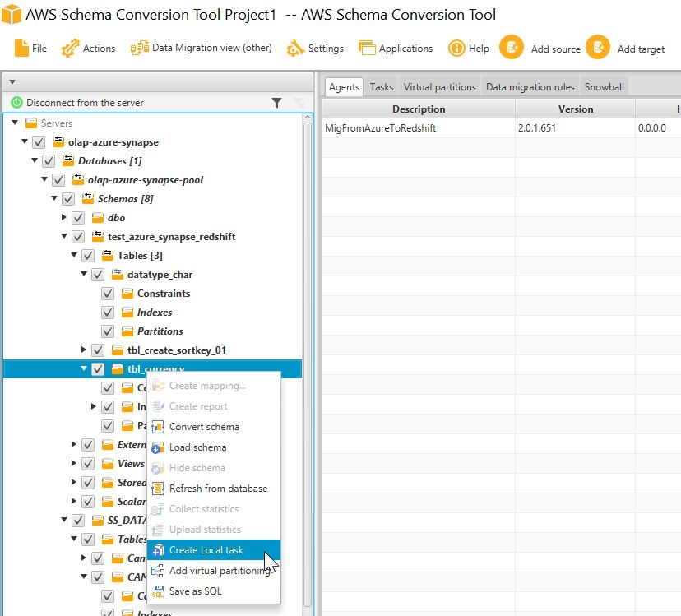Uncheck the datatype_char table checkbox
Image resolution: width=681 pixels, height=616 pixels.
(98, 275)
